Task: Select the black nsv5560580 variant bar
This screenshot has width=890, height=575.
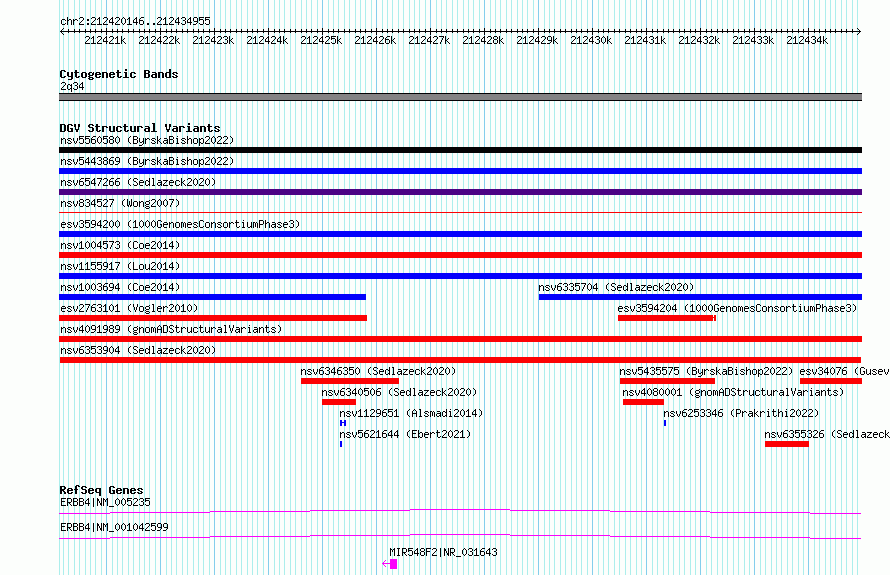Action: (460, 150)
